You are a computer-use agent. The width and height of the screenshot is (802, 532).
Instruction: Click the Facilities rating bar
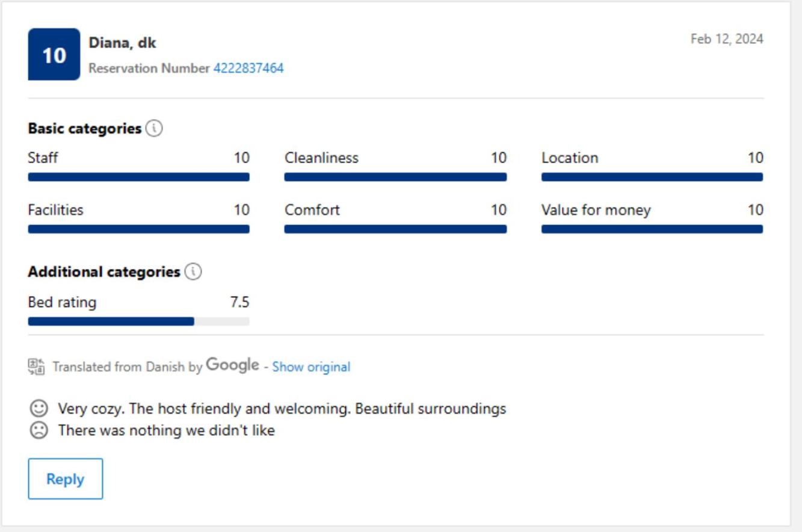138,229
